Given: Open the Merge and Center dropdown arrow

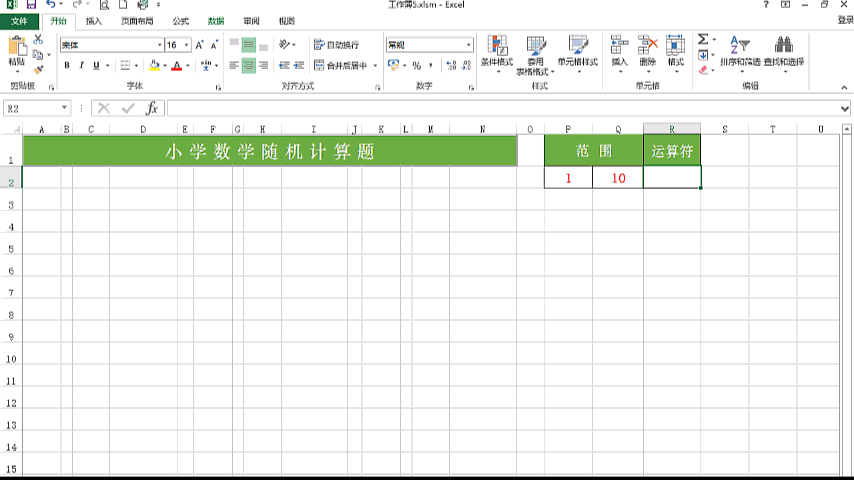Looking at the screenshot, I should coord(375,66).
